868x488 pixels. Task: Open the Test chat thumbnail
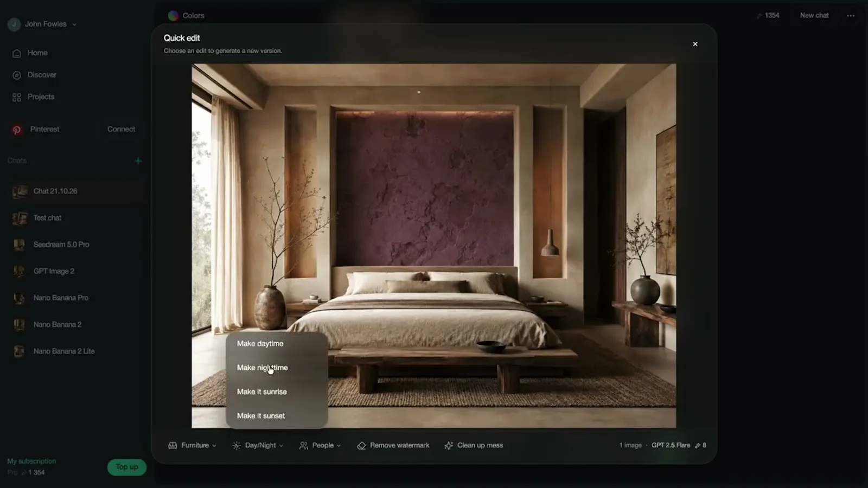tap(20, 218)
